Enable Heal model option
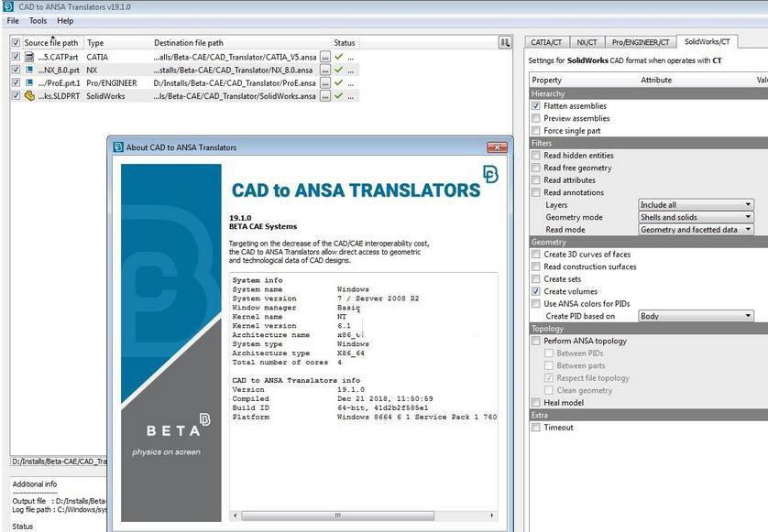 coord(536,402)
